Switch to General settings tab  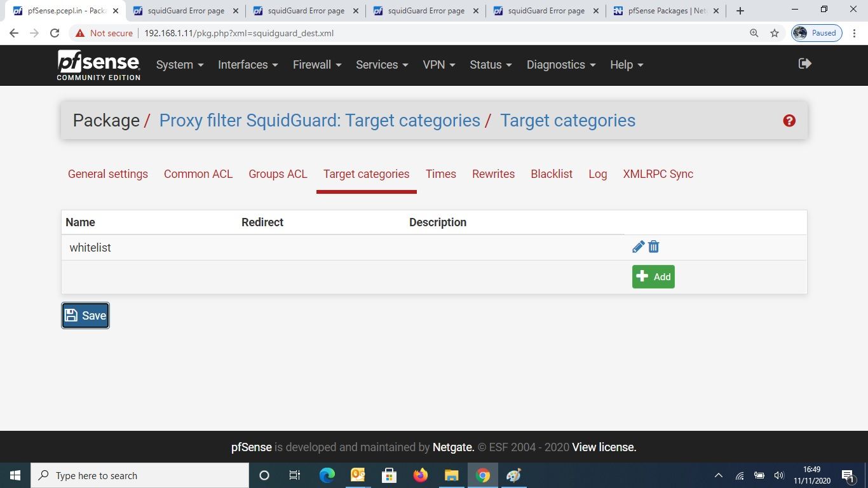(108, 174)
